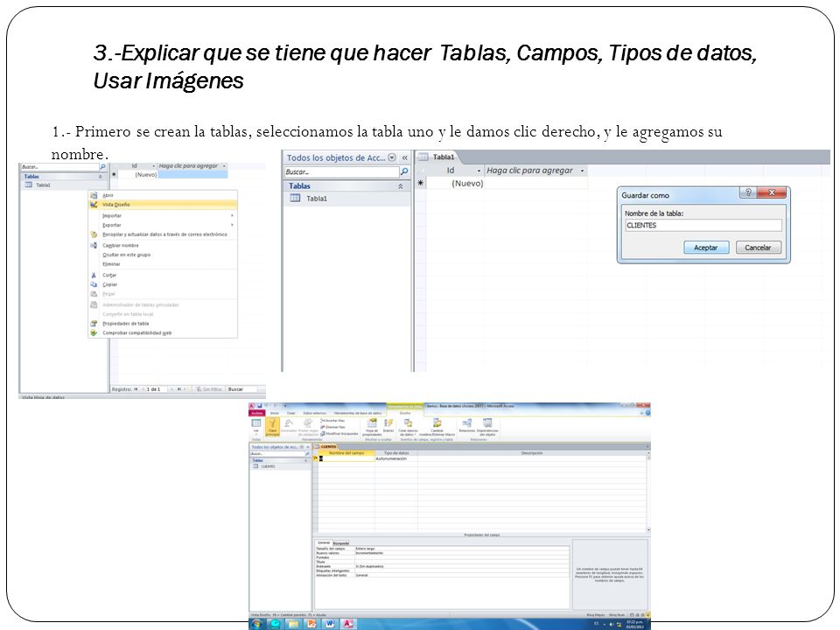
Task: Toggle the Clave principal key button
Action: coord(273,427)
